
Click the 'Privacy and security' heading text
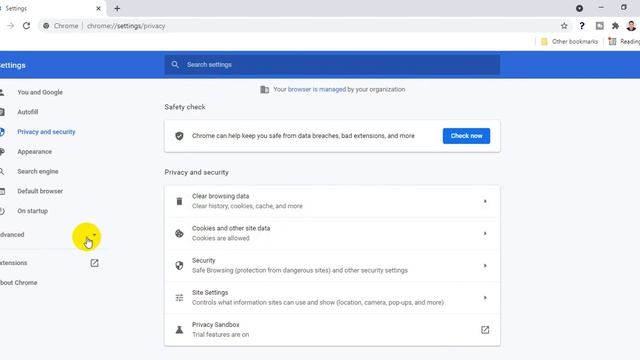point(196,172)
